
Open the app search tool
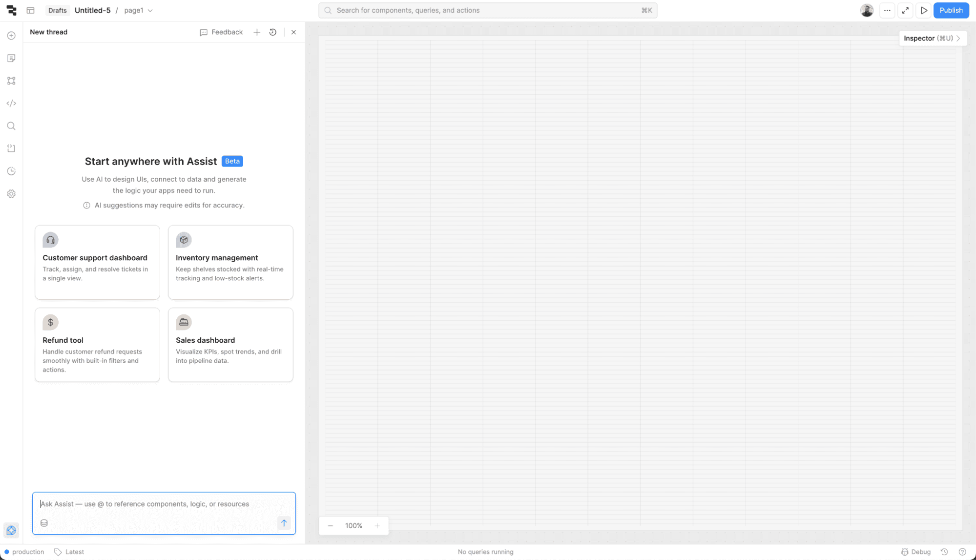tap(11, 125)
